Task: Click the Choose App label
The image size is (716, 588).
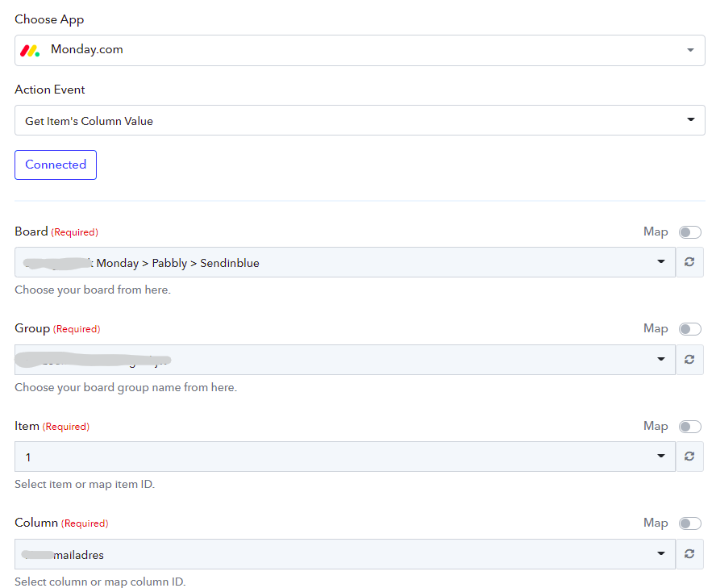Action: tap(49, 19)
